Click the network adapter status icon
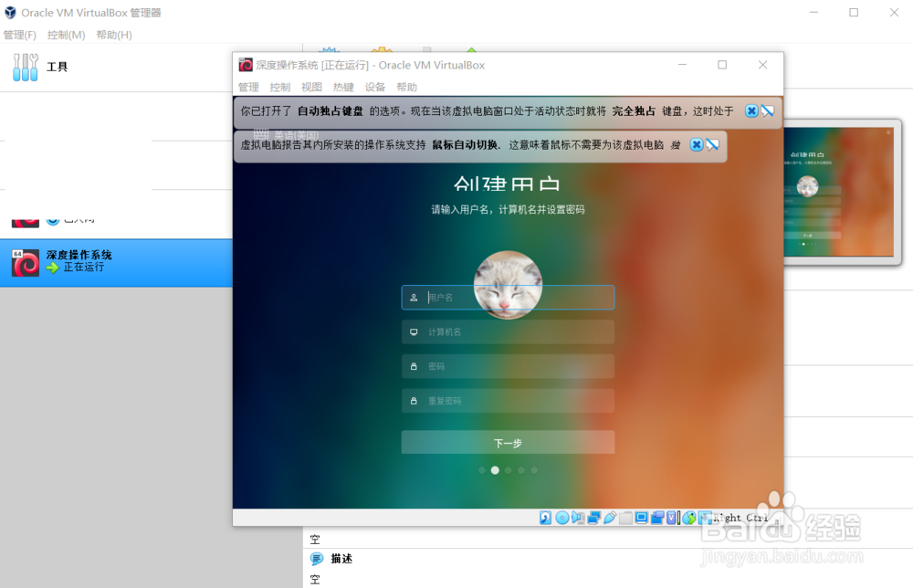This screenshot has height=588, width=913. click(x=594, y=518)
